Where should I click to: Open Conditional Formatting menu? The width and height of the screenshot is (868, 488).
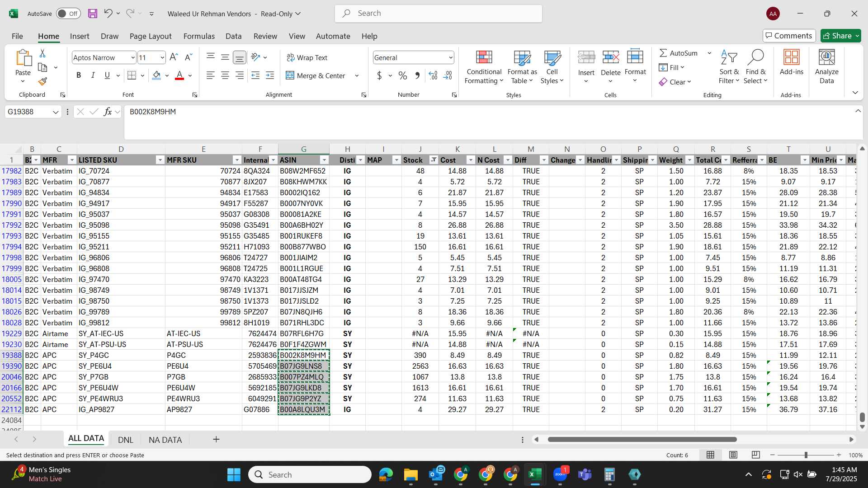click(x=484, y=67)
